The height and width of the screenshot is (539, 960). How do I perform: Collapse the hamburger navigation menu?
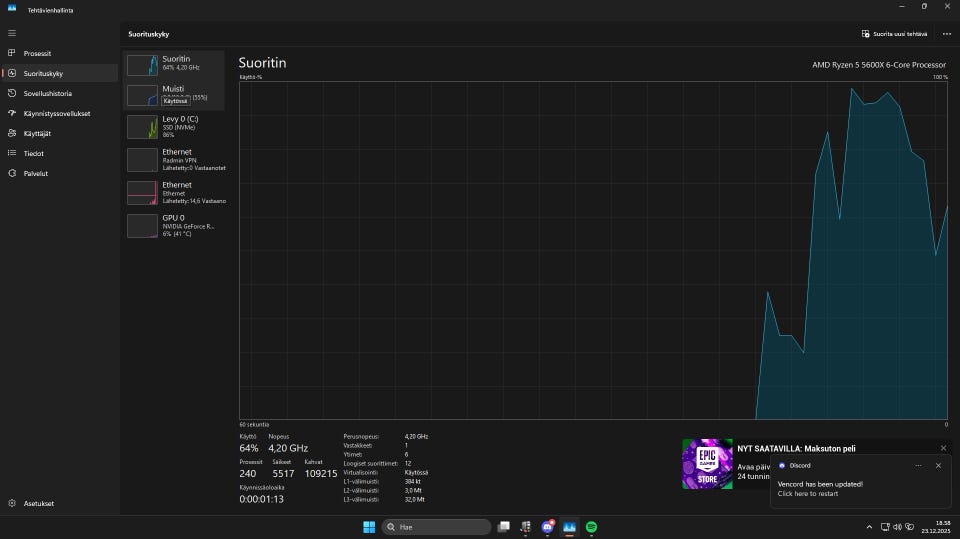12,33
